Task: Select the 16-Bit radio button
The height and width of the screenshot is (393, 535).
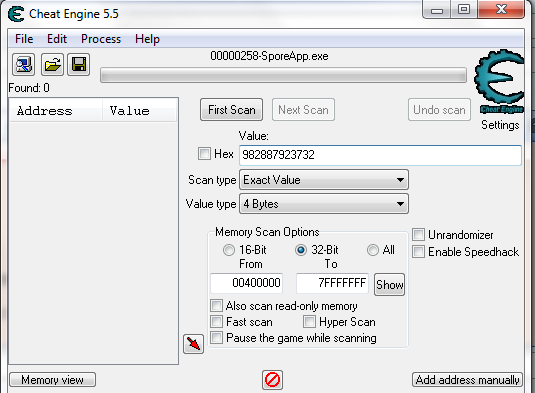Action: click(x=229, y=250)
